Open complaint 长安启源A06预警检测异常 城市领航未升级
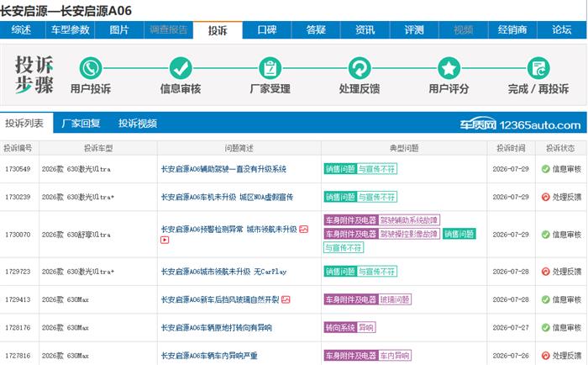 click(x=228, y=229)
